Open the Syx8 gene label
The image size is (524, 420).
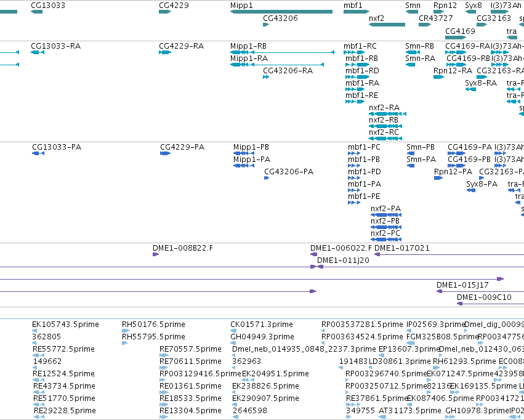(x=474, y=6)
